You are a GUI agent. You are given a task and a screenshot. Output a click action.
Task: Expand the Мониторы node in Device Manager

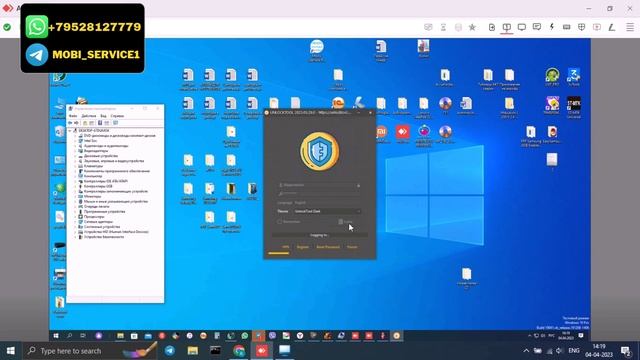tap(76, 196)
